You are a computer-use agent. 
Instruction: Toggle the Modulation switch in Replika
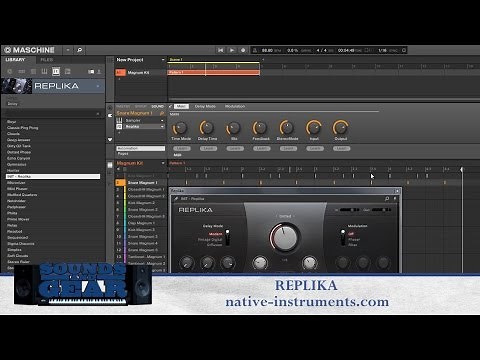[x=343, y=237]
